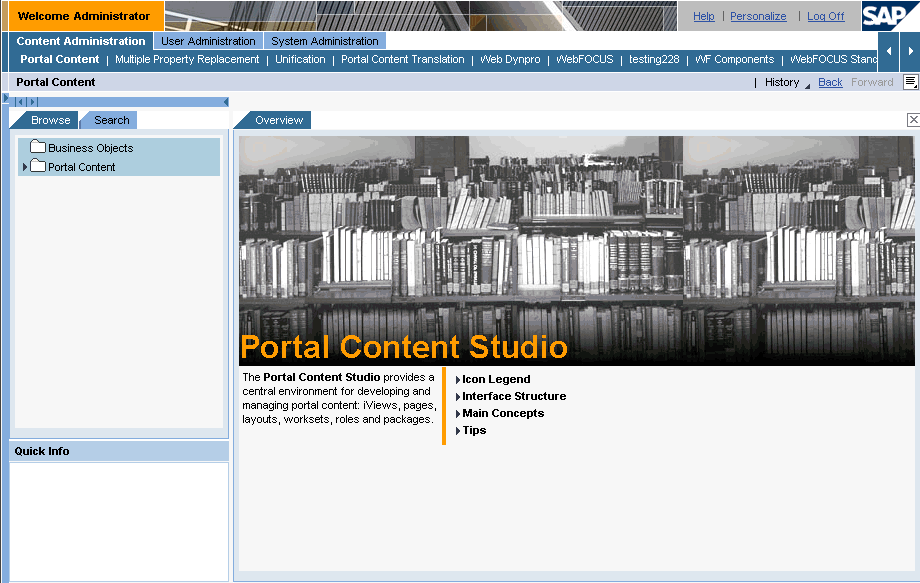Expand the Icon Legend section
This screenshot has width=920, height=583.
pyautogui.click(x=495, y=379)
